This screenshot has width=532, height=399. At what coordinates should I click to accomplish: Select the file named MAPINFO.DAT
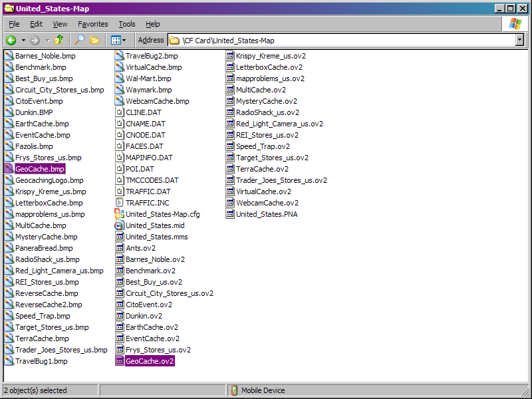click(149, 158)
